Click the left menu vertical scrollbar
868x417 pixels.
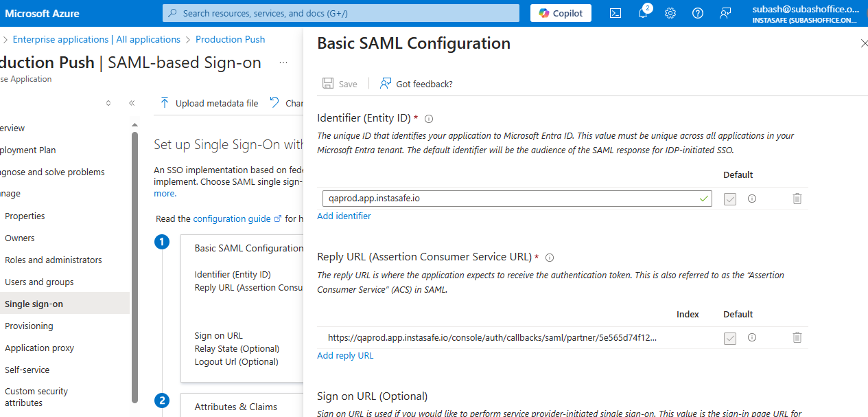point(134,268)
